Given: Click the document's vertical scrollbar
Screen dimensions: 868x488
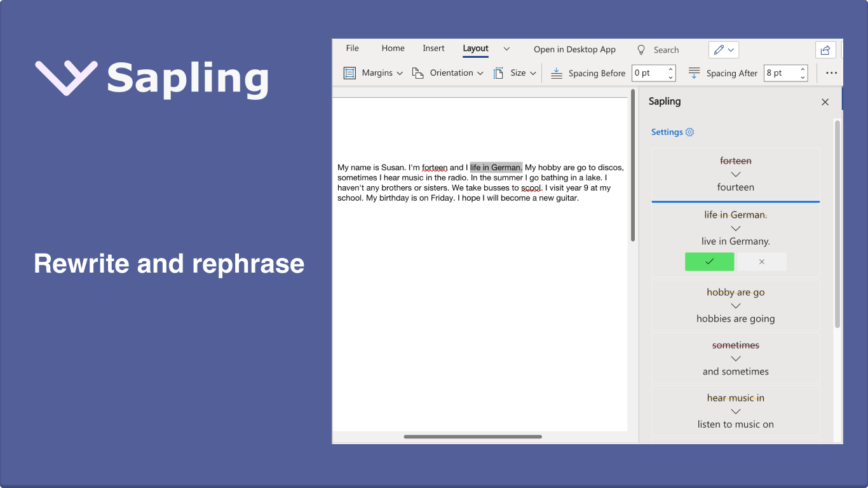Looking at the screenshot, I should click(x=633, y=165).
